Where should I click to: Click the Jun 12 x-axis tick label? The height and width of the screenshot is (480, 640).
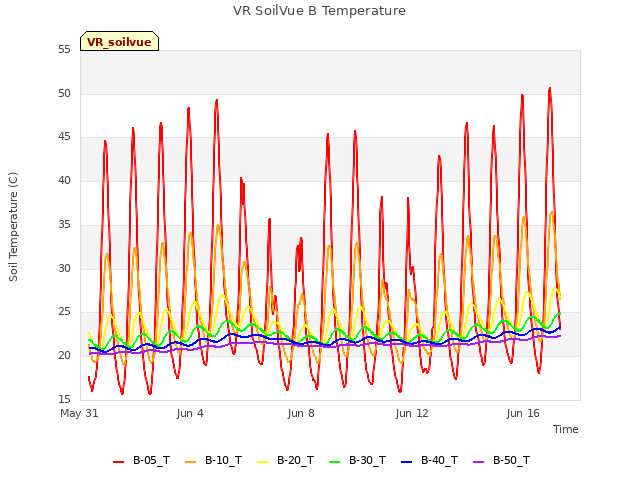(x=412, y=413)
